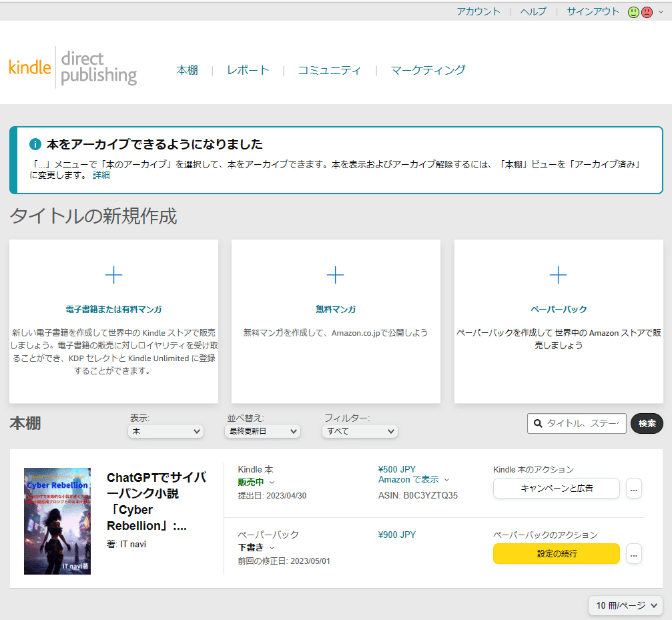Expand the Amazon で表示 marketplace chevron

pyautogui.click(x=446, y=480)
